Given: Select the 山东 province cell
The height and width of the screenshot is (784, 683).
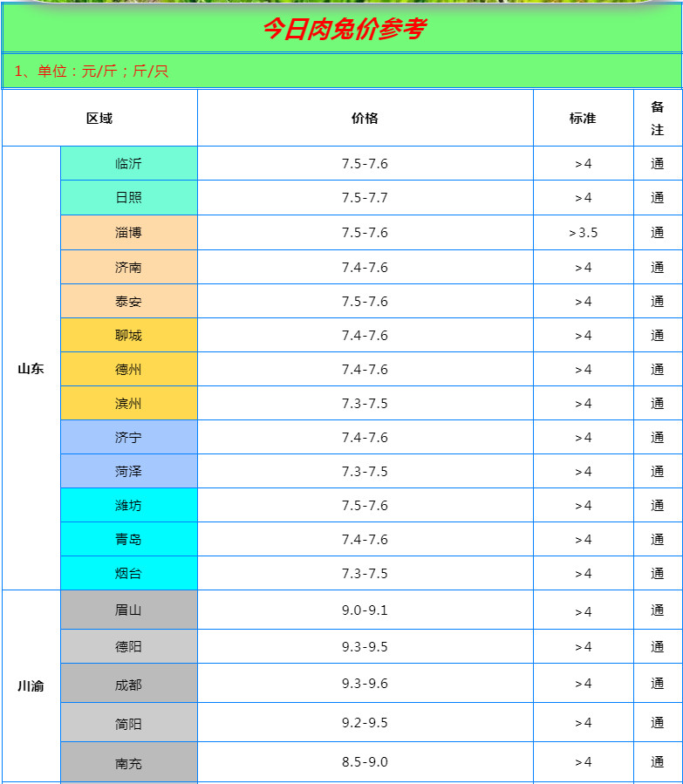Looking at the screenshot, I should click(31, 369).
